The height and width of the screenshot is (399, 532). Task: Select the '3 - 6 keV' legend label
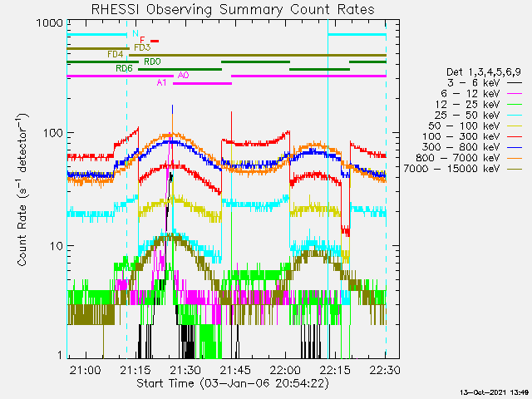click(474, 83)
